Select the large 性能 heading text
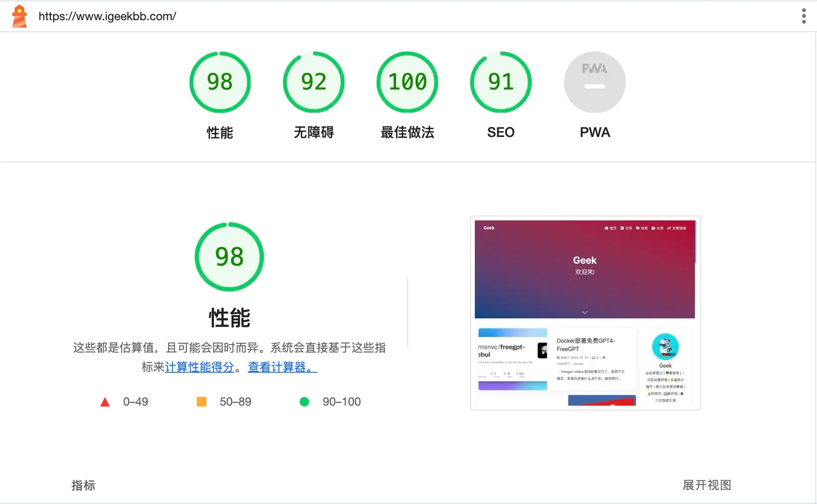Image resolution: width=817 pixels, height=504 pixels. coord(229,318)
